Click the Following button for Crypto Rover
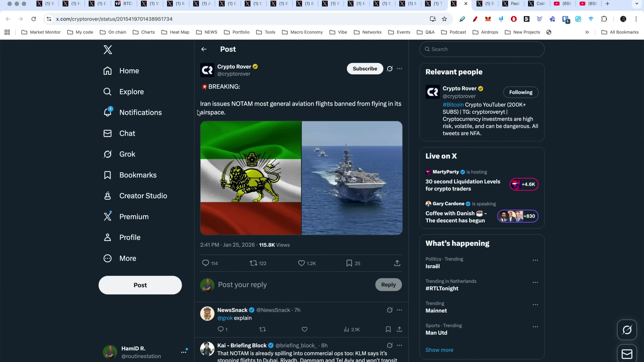The image size is (644, 362). pos(521,93)
